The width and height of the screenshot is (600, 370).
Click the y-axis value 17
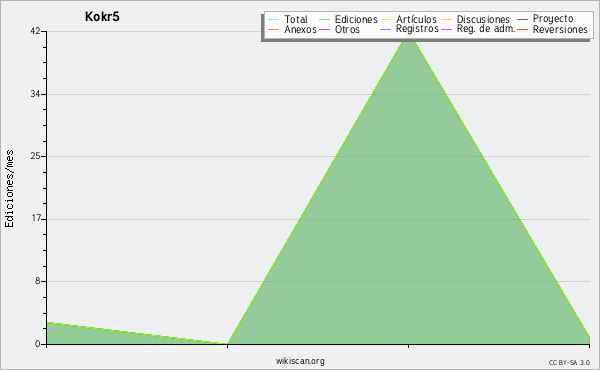35,219
